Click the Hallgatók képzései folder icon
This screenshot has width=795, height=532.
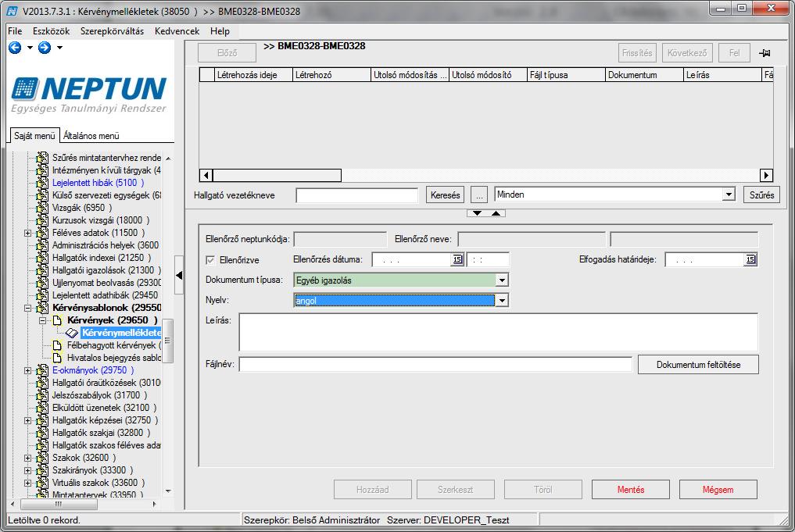point(42,420)
